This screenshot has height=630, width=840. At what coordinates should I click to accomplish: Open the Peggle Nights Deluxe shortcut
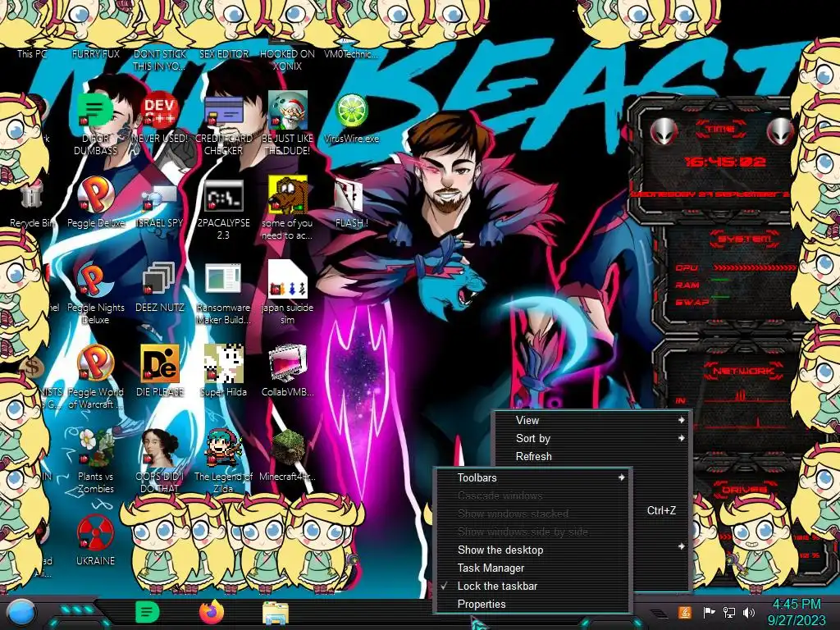click(x=96, y=280)
